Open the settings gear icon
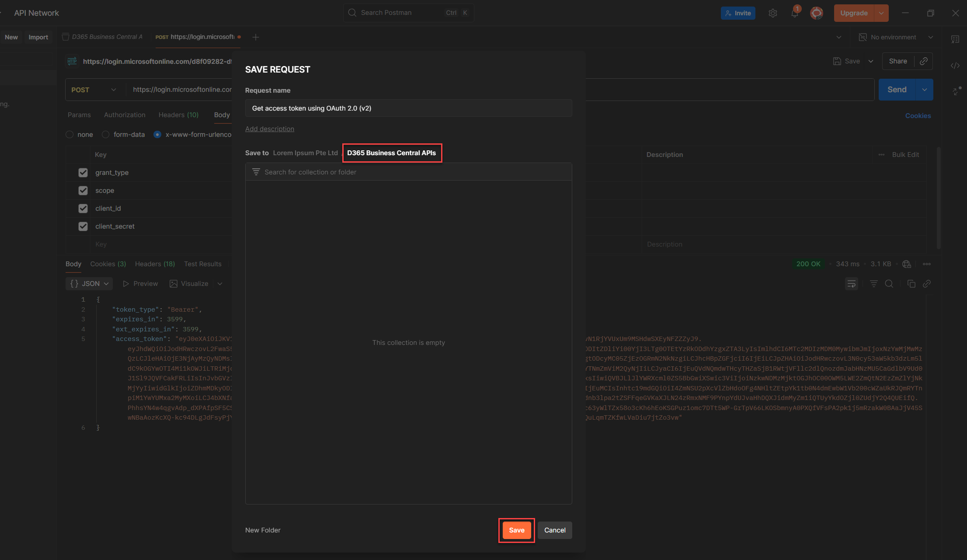The image size is (967, 560). [772, 13]
